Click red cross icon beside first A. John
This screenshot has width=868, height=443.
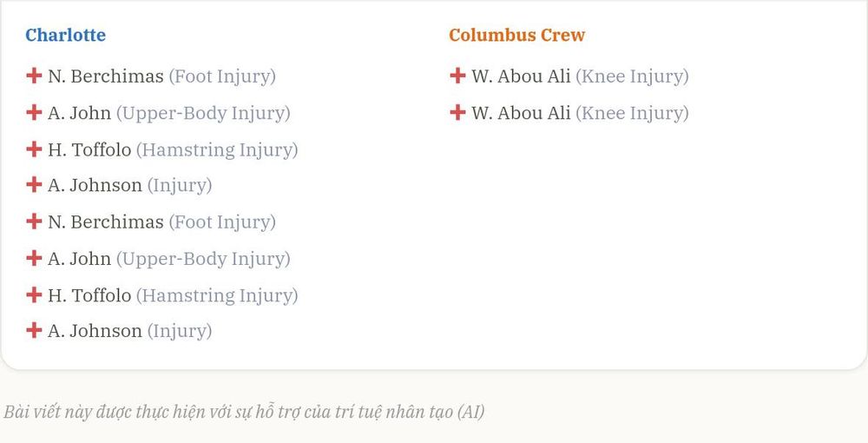click(34, 112)
